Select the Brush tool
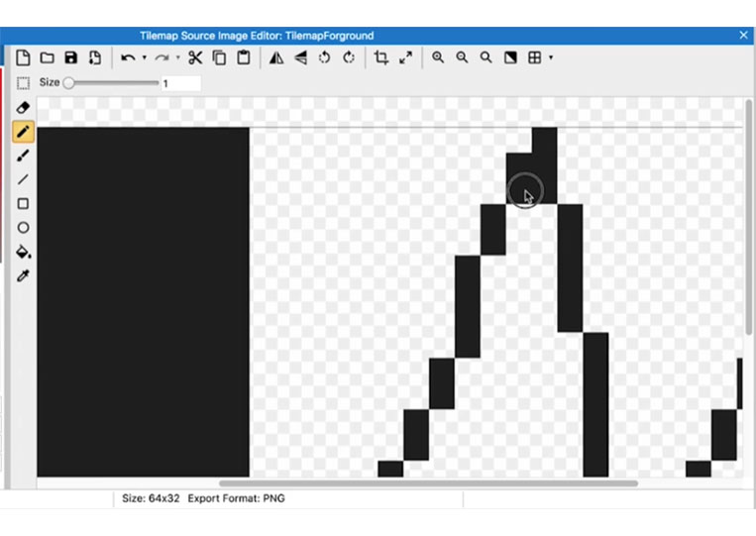The width and height of the screenshot is (756, 536). (23, 156)
